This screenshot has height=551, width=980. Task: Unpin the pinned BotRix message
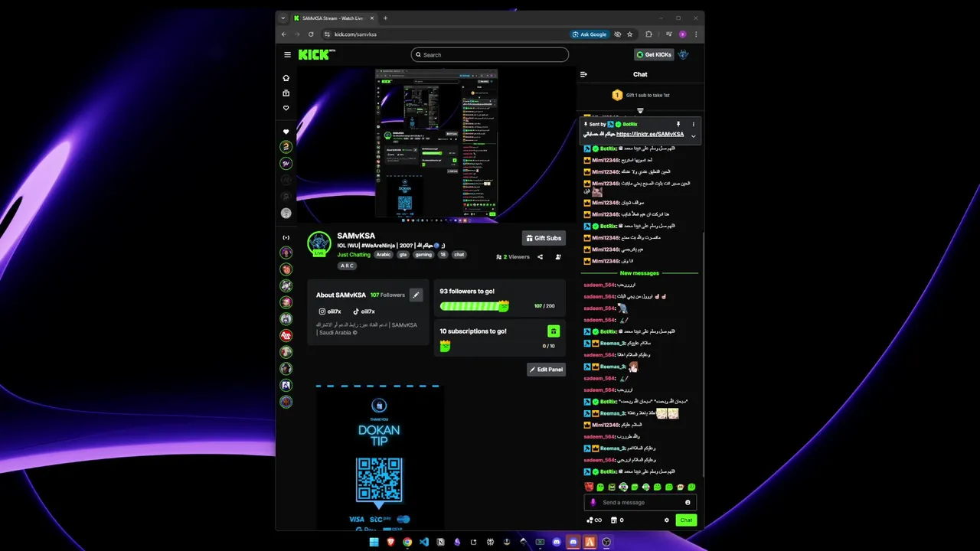[x=678, y=124]
